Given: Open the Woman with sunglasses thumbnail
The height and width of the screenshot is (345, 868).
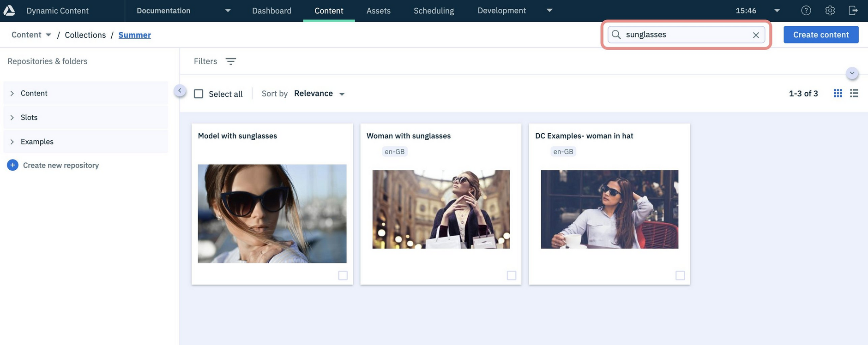Looking at the screenshot, I should coord(441,209).
